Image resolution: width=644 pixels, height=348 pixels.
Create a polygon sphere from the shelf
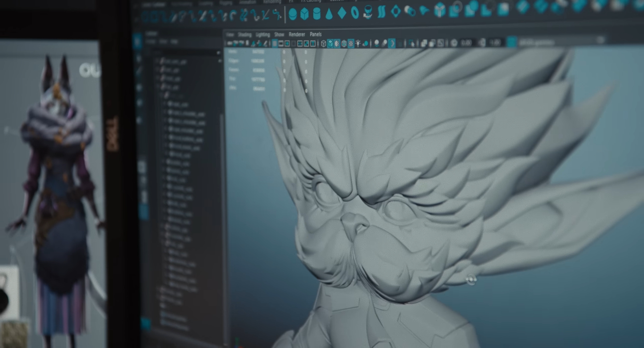(x=293, y=14)
